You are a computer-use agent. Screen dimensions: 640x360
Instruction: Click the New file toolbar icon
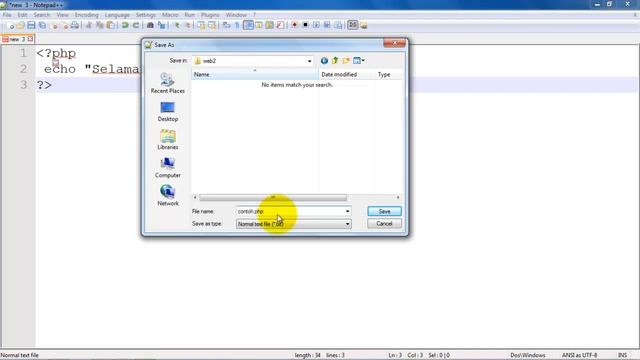[x=11, y=25]
